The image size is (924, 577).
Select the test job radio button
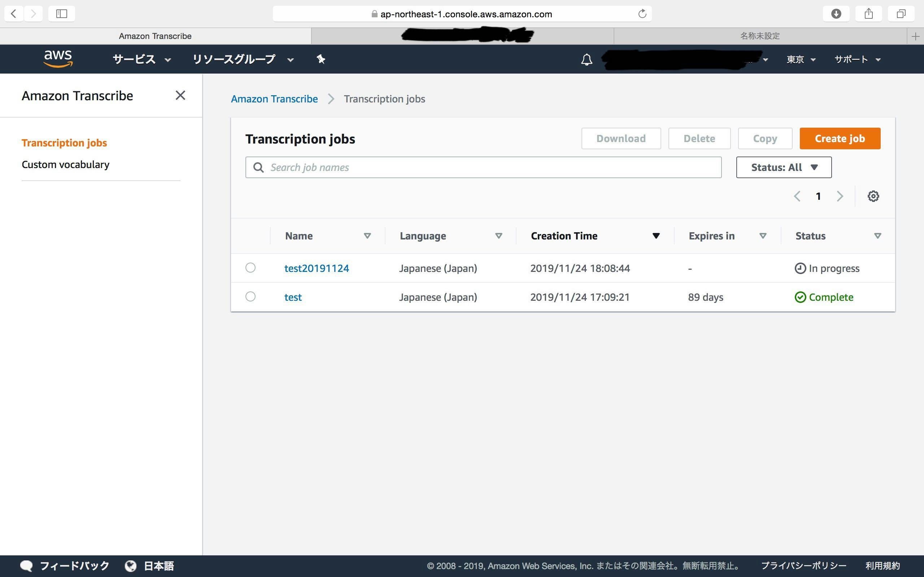[x=250, y=296]
